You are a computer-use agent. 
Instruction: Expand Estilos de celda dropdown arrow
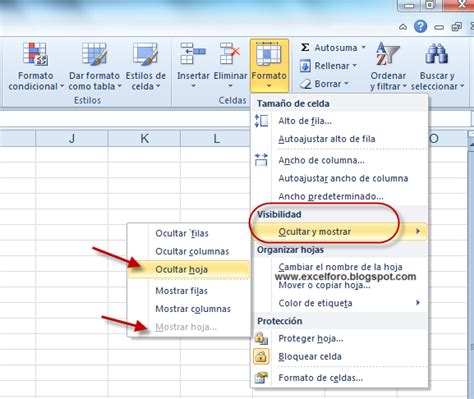pos(158,86)
